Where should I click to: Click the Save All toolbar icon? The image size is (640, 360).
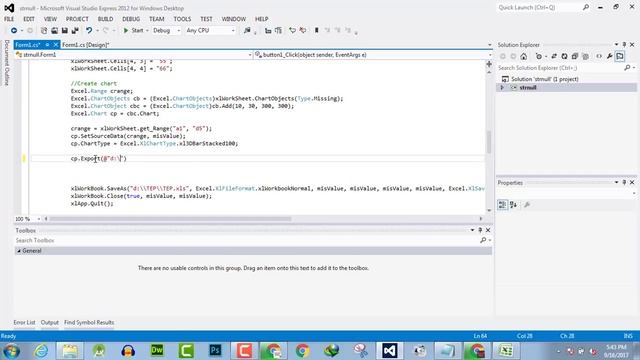(75, 31)
